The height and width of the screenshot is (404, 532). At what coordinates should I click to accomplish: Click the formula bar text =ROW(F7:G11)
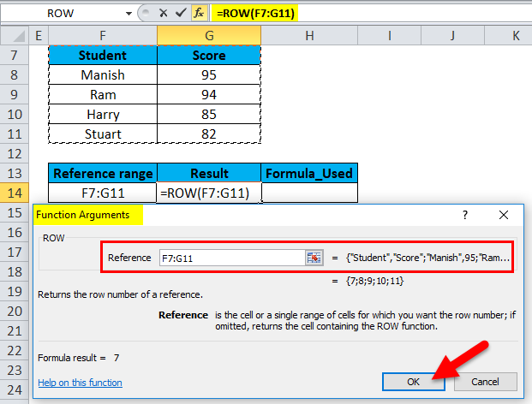click(x=255, y=13)
